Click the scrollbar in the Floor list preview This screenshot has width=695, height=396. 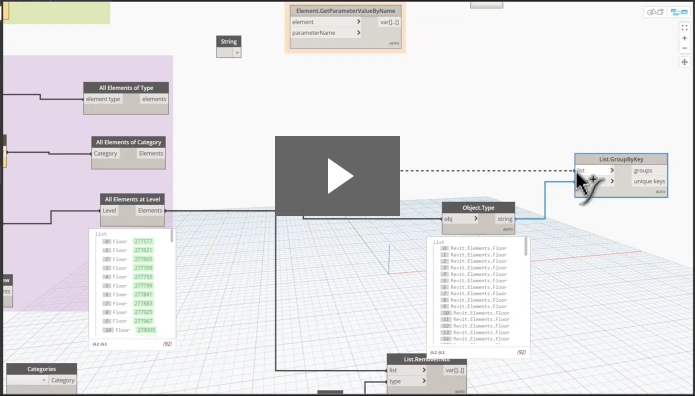(172, 236)
